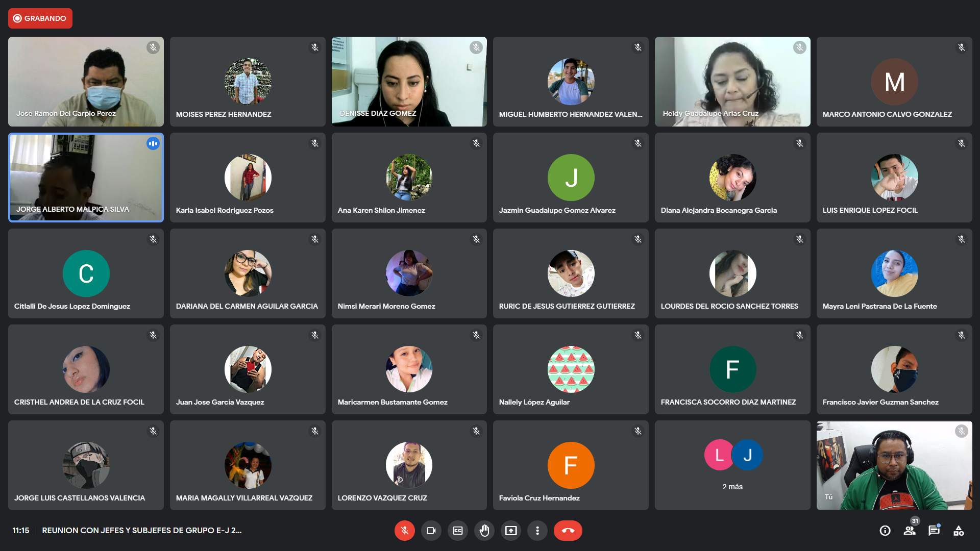Click the pink L avatar in '2 más' tile
The width and height of the screenshot is (980, 551).
click(719, 455)
